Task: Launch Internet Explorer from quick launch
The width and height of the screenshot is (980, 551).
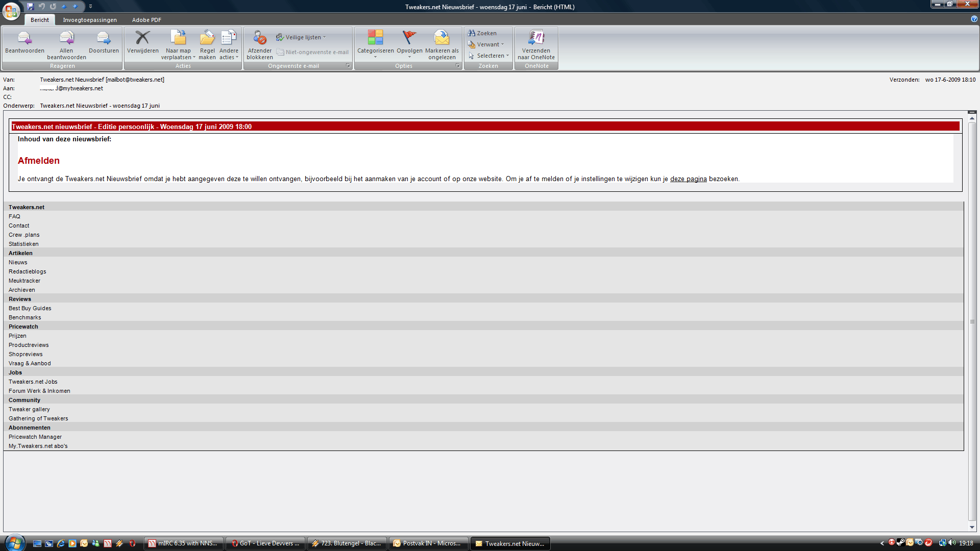Action: pos(60,543)
